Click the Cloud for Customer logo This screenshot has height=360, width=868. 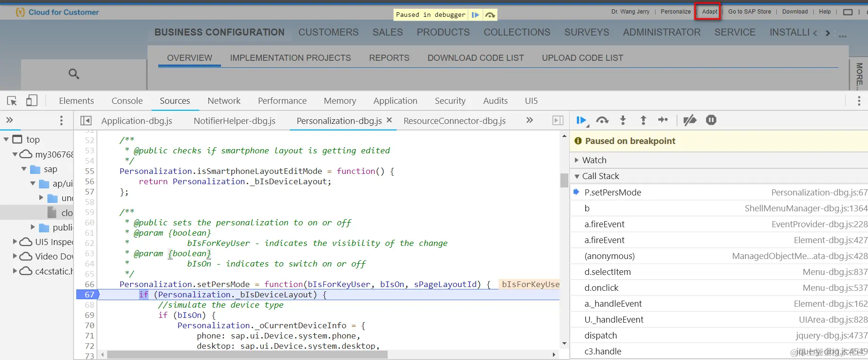tap(58, 12)
